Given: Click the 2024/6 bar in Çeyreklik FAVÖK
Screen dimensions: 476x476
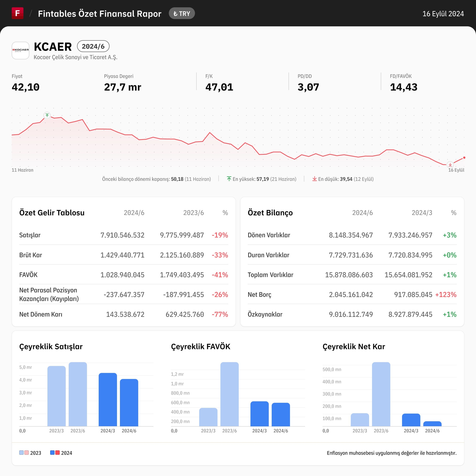Looking at the screenshot, I should click(x=281, y=414).
